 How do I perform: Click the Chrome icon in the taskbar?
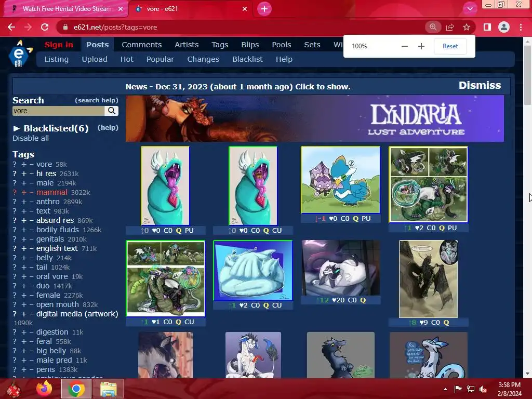(76, 389)
